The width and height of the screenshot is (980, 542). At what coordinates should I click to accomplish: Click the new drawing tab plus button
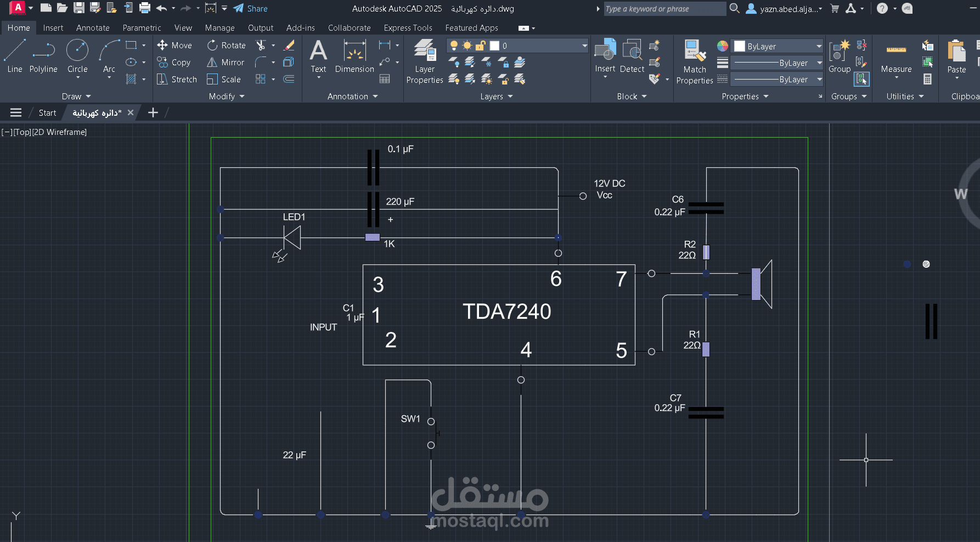[153, 112]
